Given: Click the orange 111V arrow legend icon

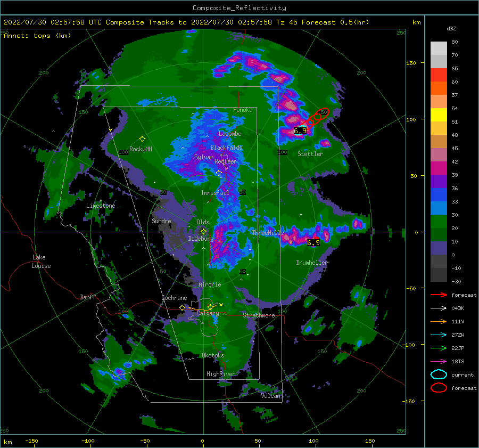Looking at the screenshot, I should click(439, 321).
